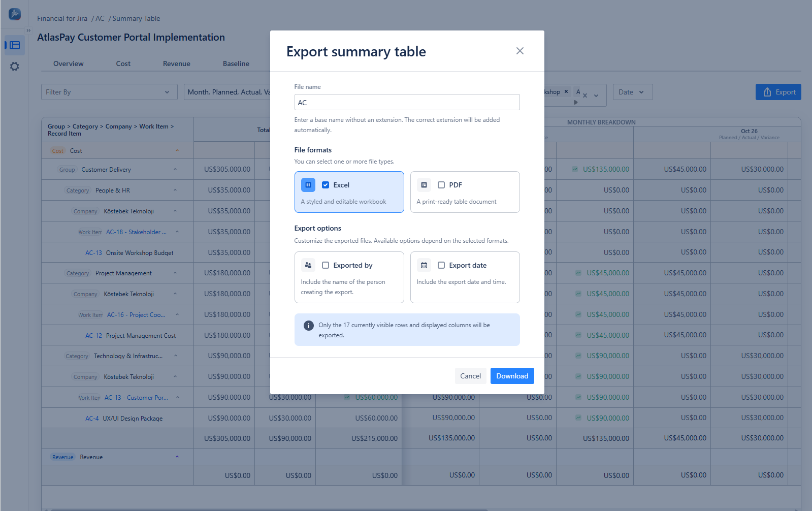Open the AC-16 Project Coo... work item link

(x=136, y=315)
